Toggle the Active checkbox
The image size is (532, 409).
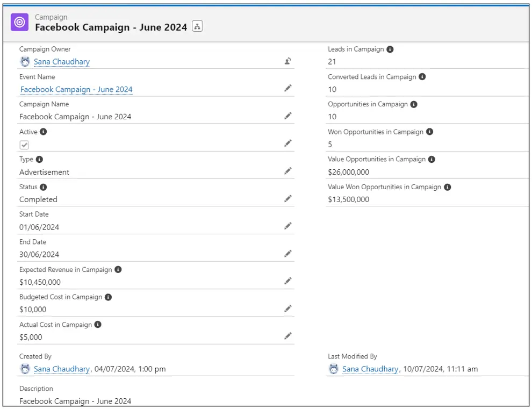[x=24, y=145]
